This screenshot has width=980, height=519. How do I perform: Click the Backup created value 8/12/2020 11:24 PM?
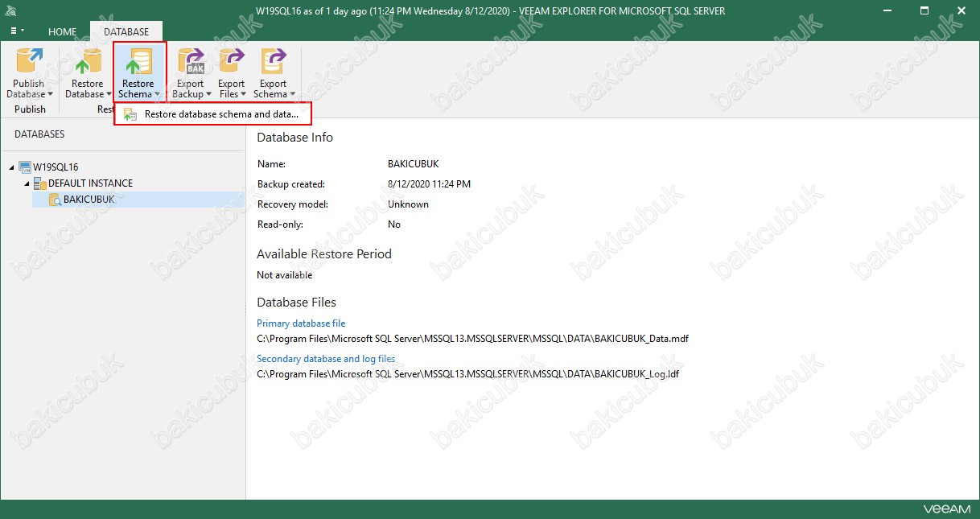pyautogui.click(x=429, y=184)
